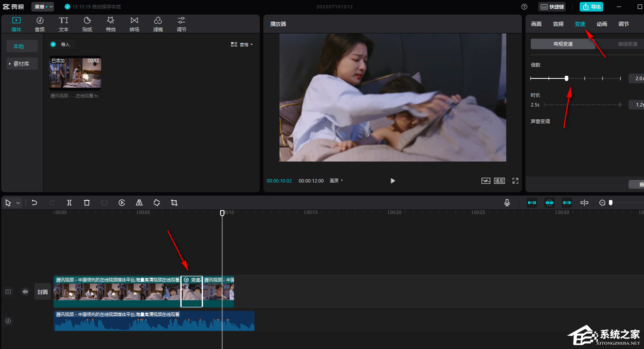Open the 菜单 menu dropdown
644x349 pixels.
(x=43, y=7)
